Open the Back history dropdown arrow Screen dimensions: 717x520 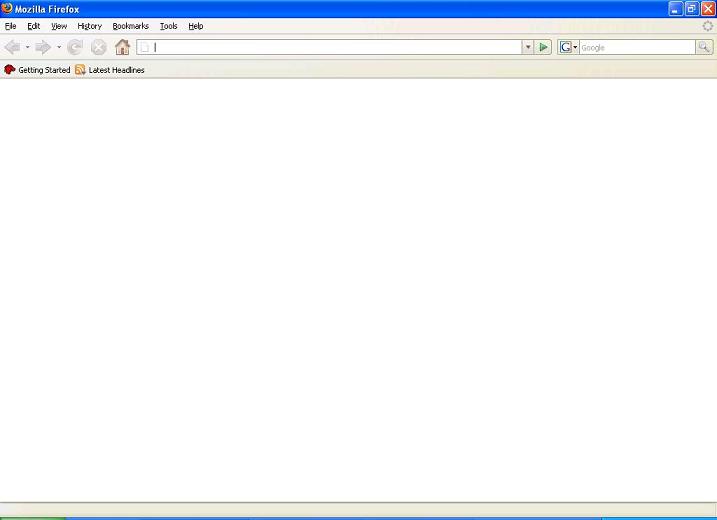tap(27, 47)
